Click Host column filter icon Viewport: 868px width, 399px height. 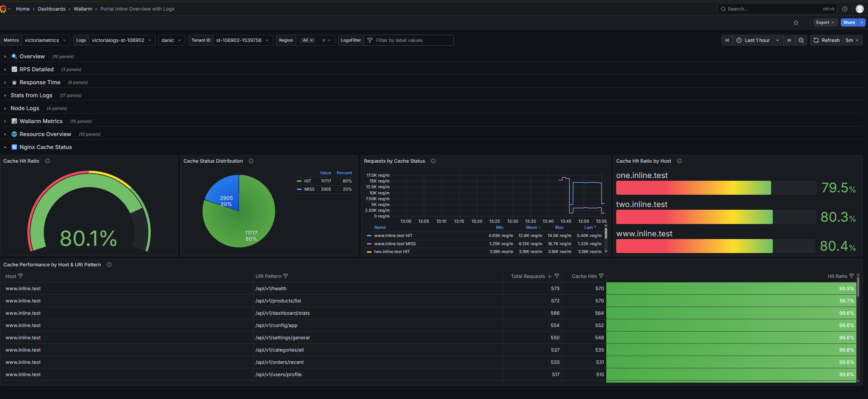click(20, 276)
